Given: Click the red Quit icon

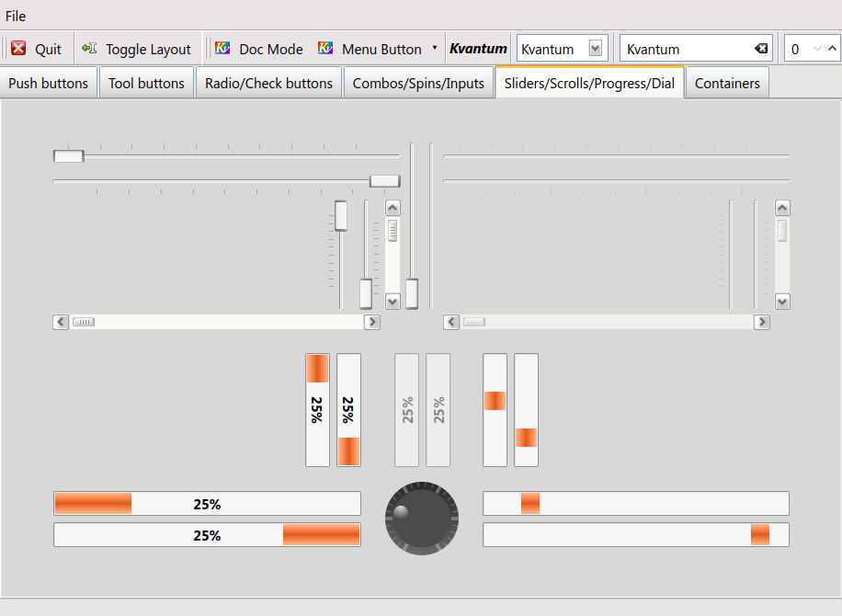Looking at the screenshot, I should (18, 49).
